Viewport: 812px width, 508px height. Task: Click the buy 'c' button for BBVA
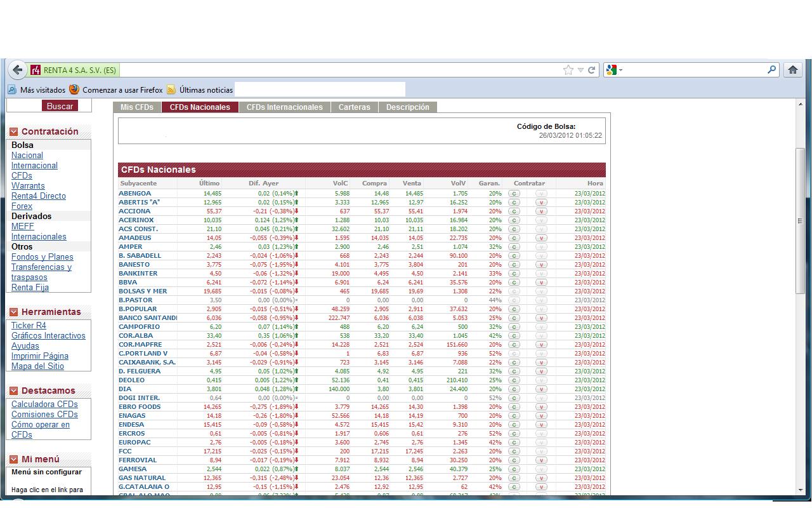click(x=514, y=283)
